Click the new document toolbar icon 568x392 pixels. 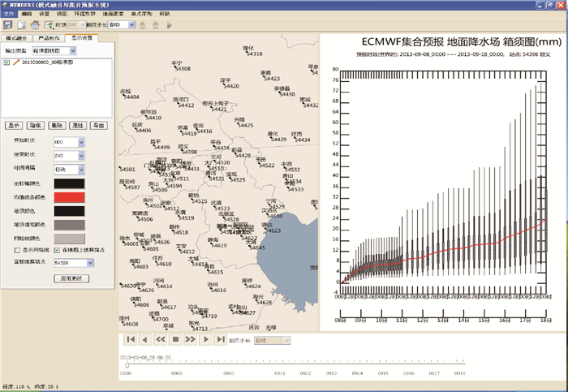(20, 25)
